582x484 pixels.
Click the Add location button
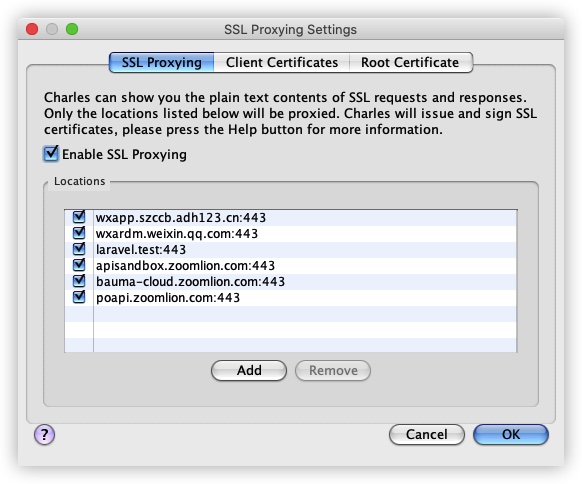249,370
